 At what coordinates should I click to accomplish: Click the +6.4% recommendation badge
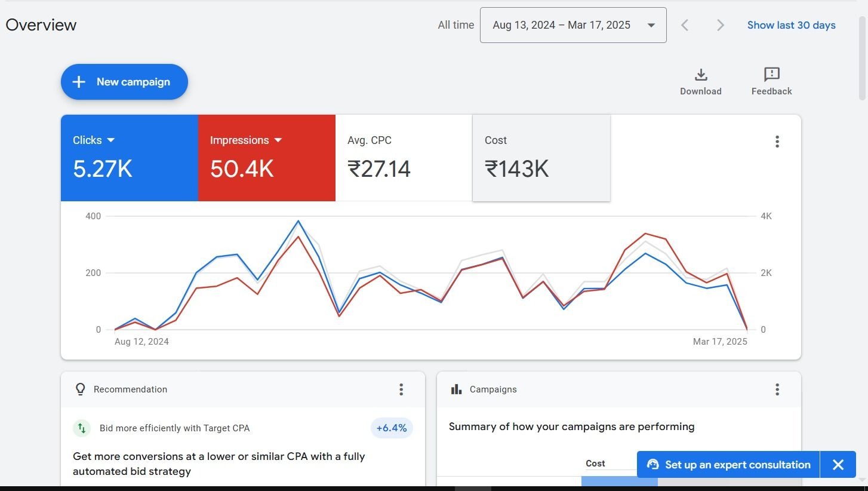392,428
